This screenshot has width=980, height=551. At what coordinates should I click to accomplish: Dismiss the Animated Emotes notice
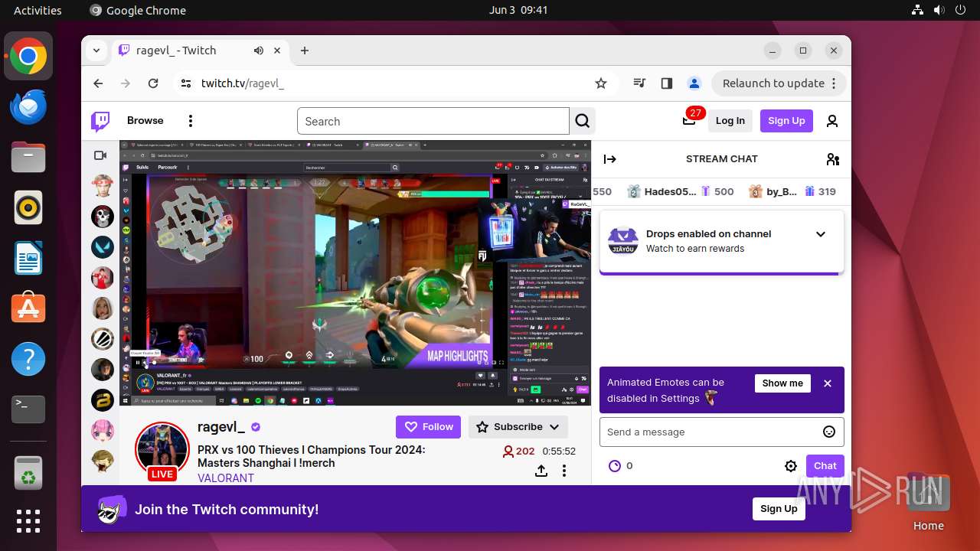(828, 383)
